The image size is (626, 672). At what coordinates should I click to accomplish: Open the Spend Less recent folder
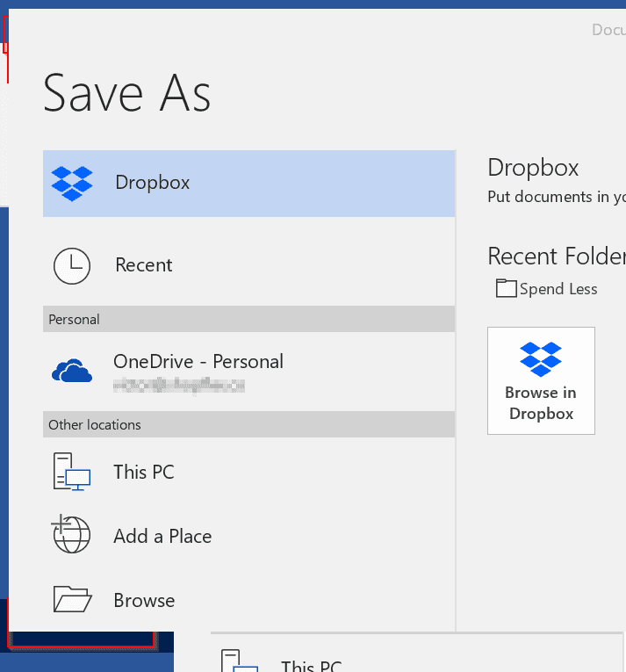pos(558,289)
